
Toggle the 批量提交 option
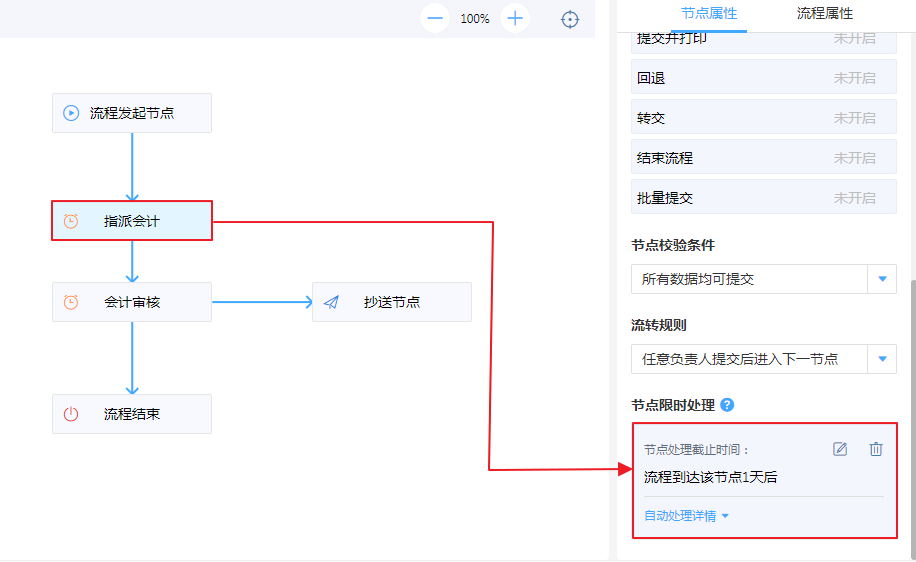[x=855, y=198]
